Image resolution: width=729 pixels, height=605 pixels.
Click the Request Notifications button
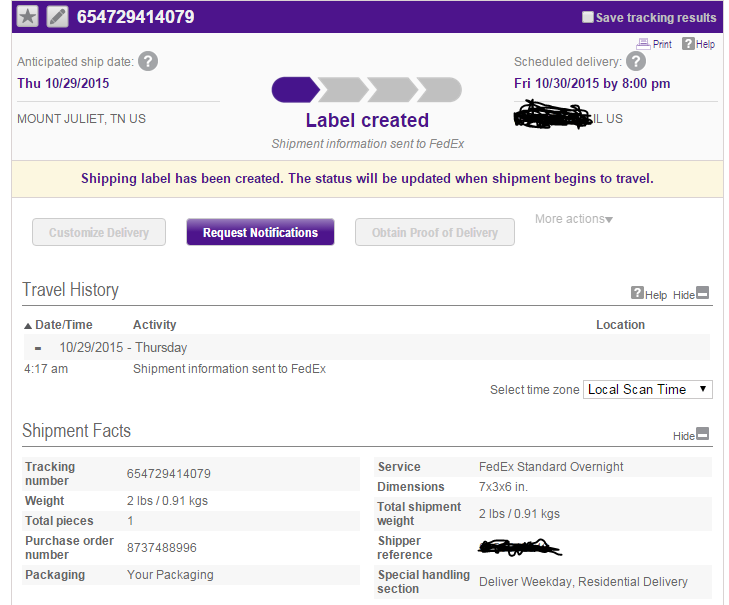coord(260,232)
